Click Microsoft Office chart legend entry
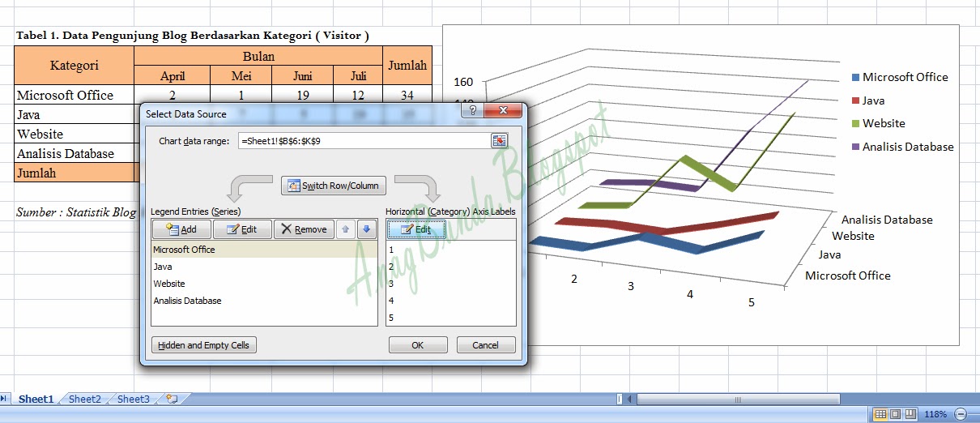Image resolution: width=980 pixels, height=423 pixels. pos(900,77)
